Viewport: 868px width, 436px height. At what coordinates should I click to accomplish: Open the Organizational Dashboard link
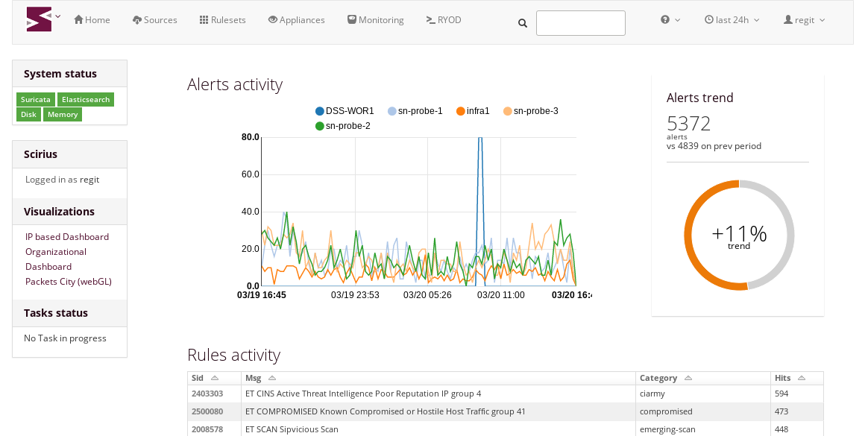click(56, 259)
